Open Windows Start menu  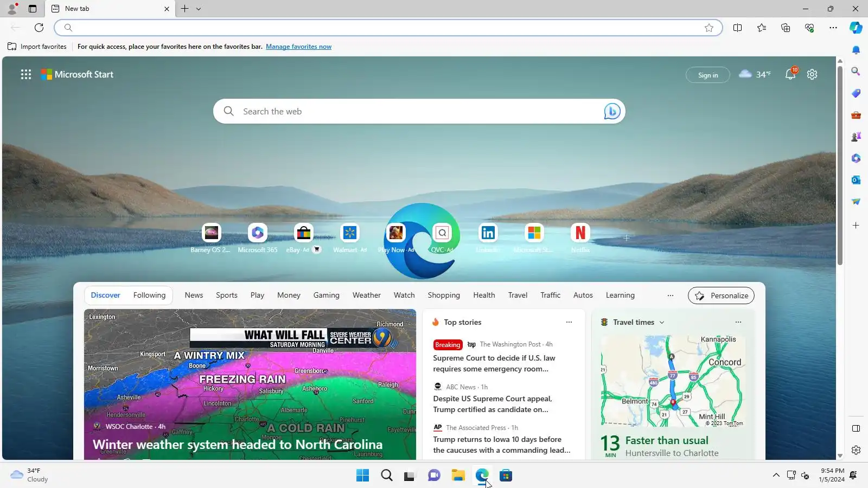click(x=362, y=476)
